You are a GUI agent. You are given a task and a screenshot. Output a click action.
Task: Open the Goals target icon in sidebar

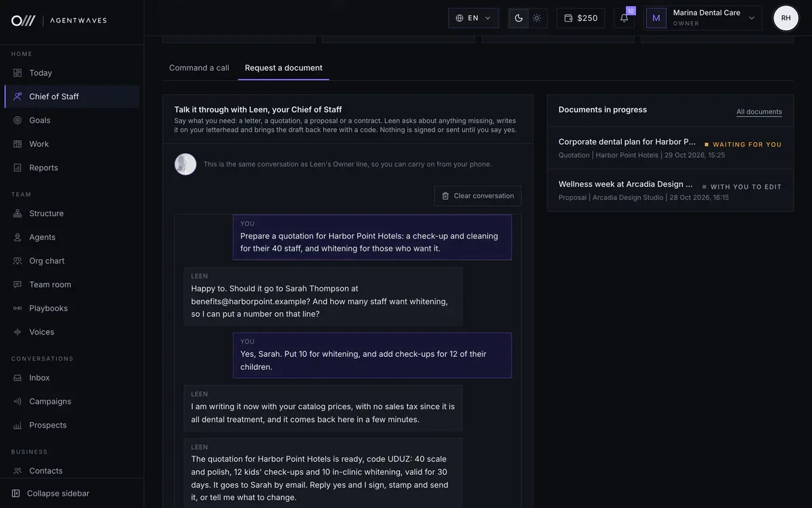pos(18,120)
